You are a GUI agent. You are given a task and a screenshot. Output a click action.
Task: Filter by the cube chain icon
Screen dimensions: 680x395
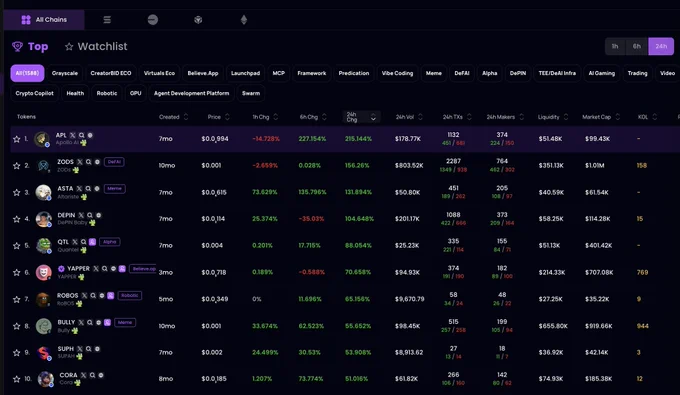tap(198, 20)
